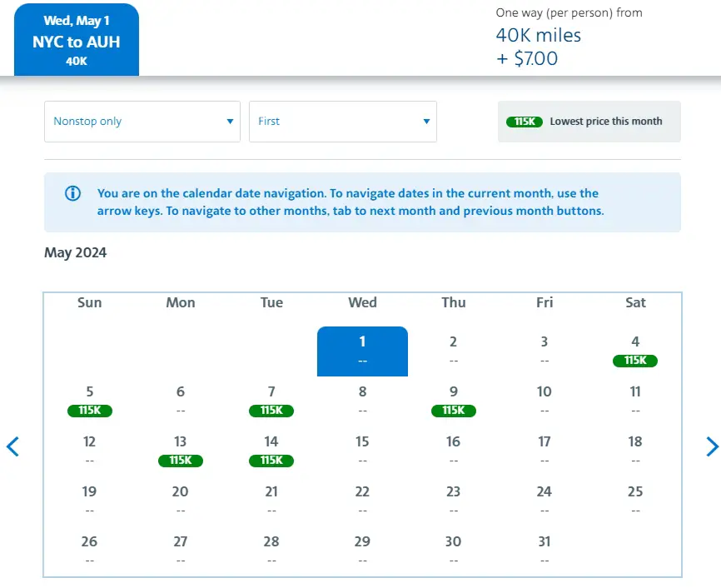
Task: Go to the previous month arrow
Action: [x=12, y=446]
